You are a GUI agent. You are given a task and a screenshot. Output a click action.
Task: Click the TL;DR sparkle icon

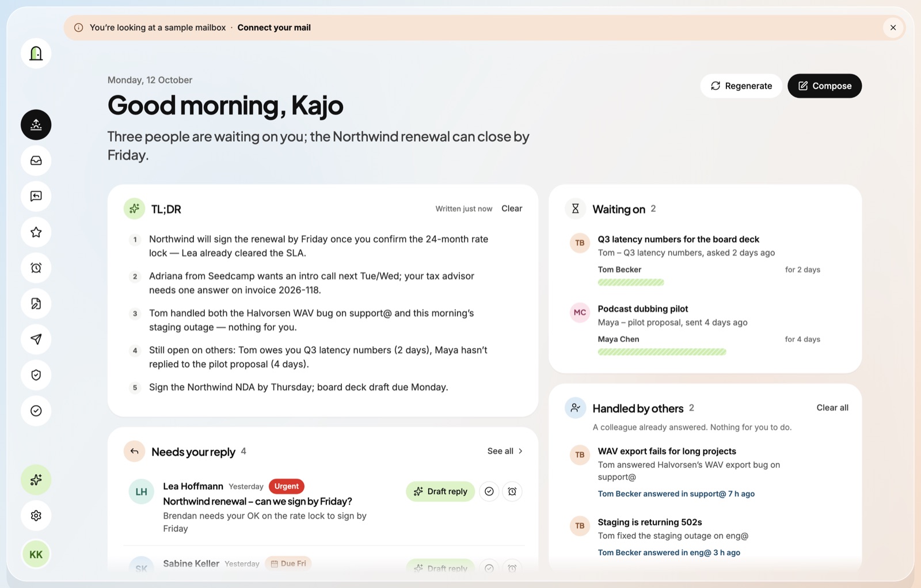[x=134, y=209]
